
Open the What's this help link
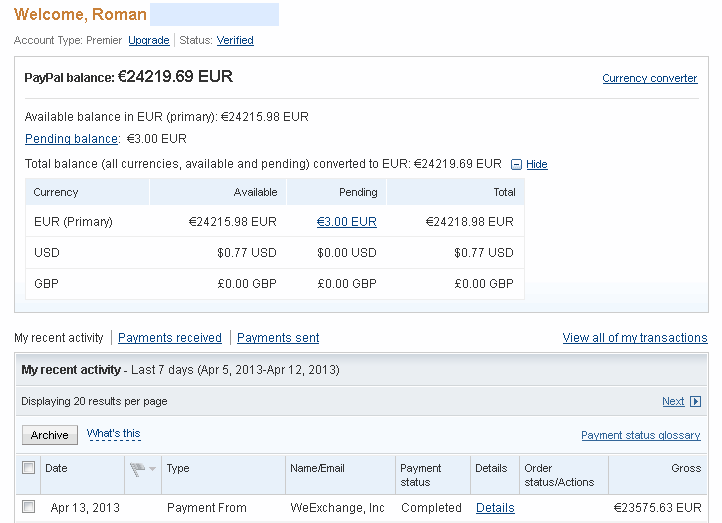coord(113,433)
